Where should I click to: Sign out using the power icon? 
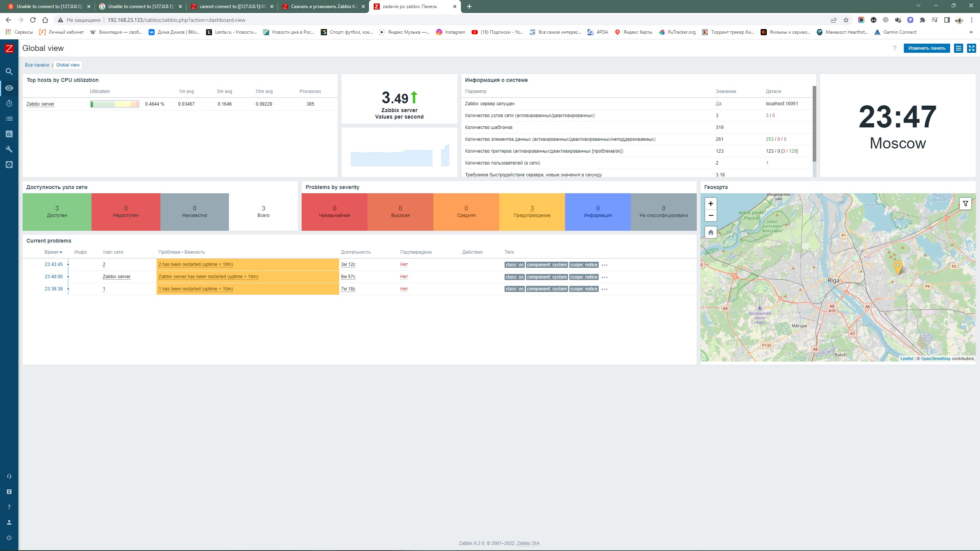[9, 537]
